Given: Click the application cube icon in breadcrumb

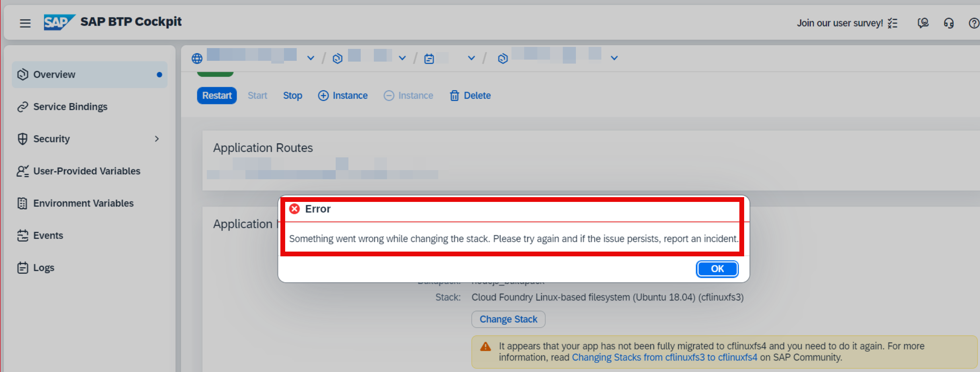Looking at the screenshot, I should pyautogui.click(x=503, y=58).
